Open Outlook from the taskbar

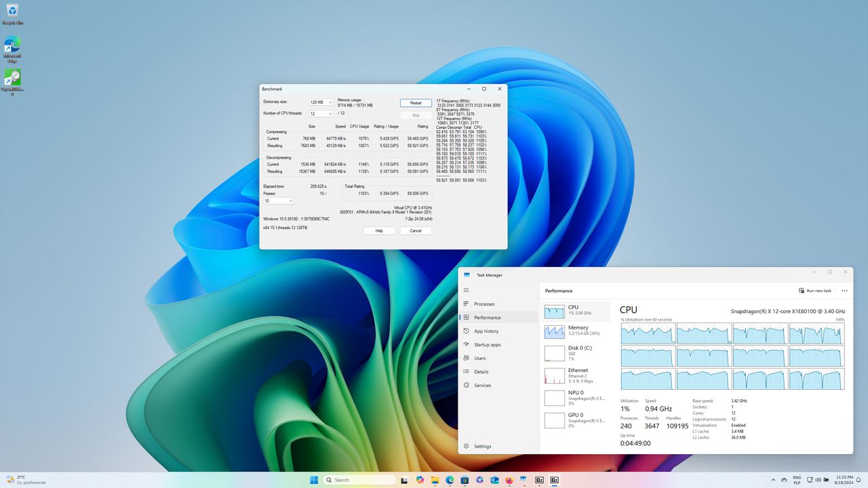[x=494, y=480]
